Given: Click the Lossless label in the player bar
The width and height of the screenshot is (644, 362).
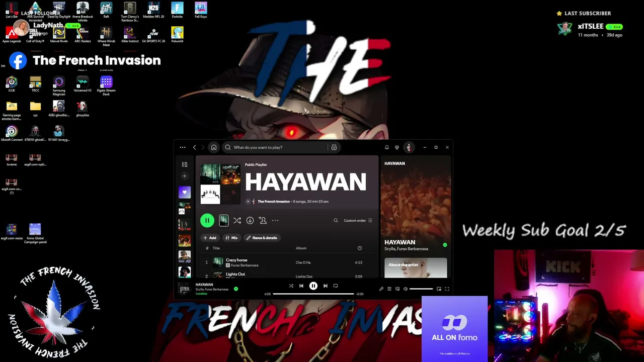Looking at the screenshot, I should tap(201, 294).
